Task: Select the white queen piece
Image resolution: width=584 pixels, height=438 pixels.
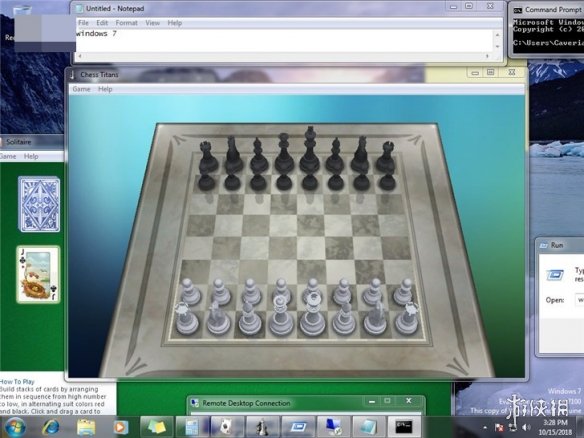Action: [281, 316]
